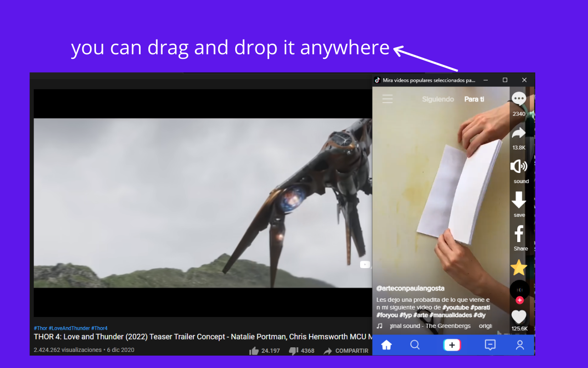
Task: Mute sound using the speaker icon
Action: 519,167
